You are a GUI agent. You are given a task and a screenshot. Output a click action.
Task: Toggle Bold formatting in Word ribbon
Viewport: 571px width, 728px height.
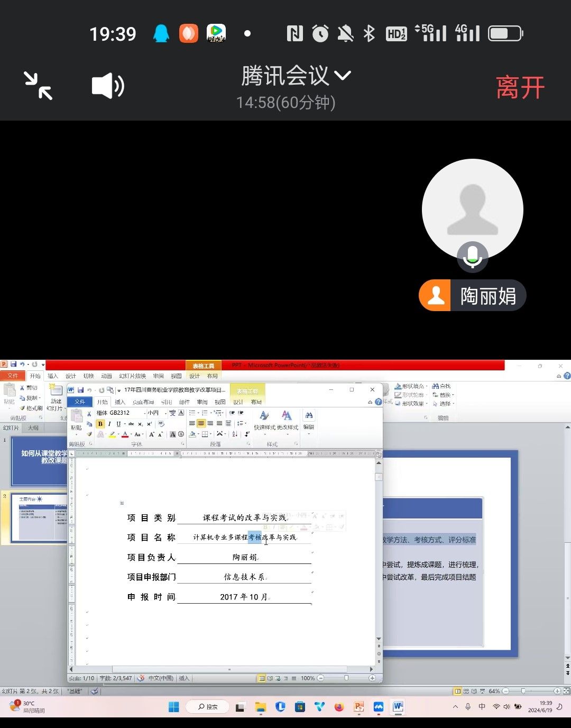click(100, 424)
